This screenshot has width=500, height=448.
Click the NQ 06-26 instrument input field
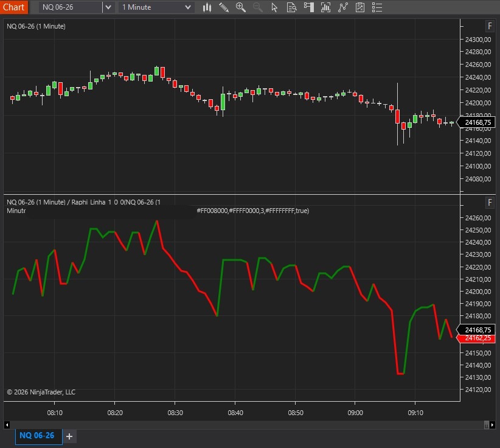[x=70, y=7]
